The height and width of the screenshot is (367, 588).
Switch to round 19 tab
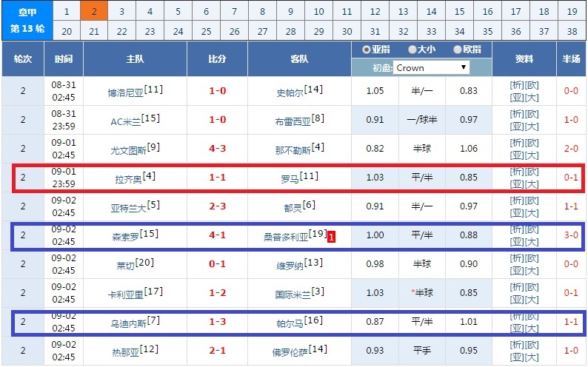(572, 11)
